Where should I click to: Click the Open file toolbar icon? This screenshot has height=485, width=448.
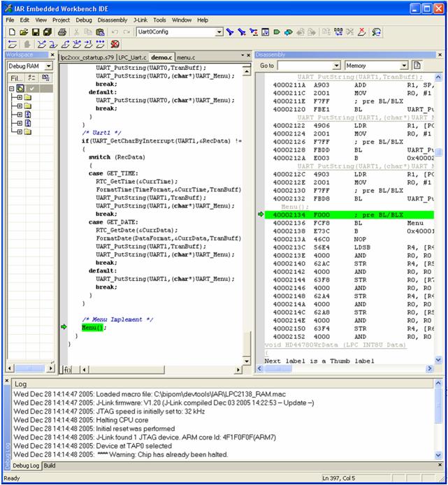[x=24, y=32]
